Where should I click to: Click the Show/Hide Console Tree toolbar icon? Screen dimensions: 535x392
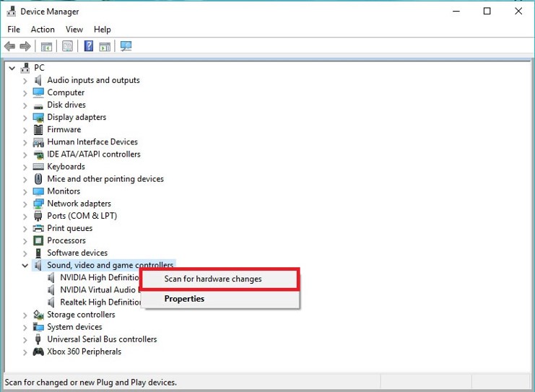tap(46, 46)
